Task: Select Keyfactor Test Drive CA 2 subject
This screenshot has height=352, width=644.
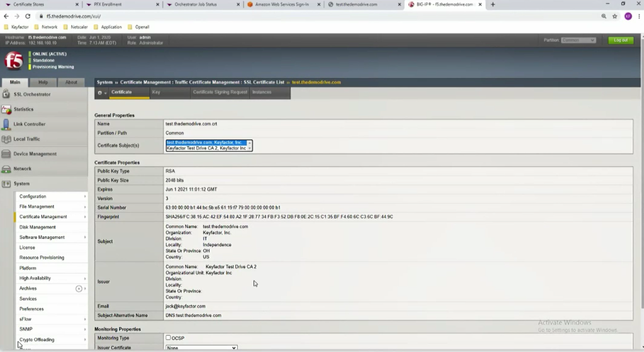Action: [206, 149]
